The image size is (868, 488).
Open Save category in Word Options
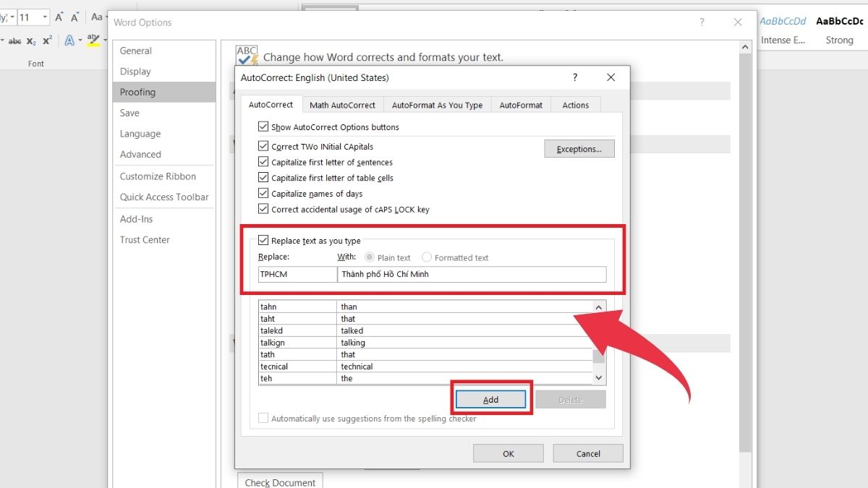164,113
